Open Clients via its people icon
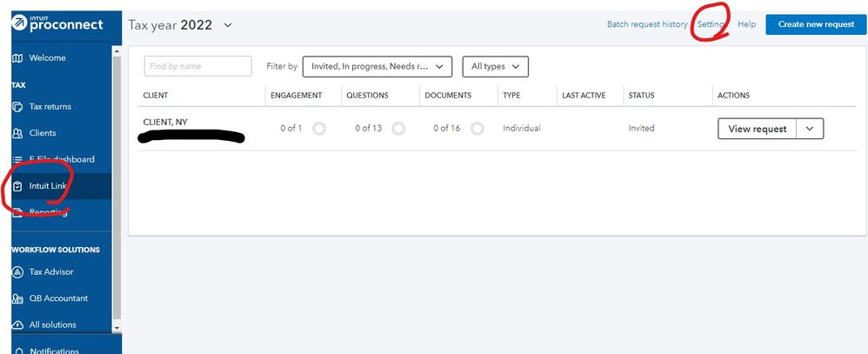Viewport: 868px width, 354px height. [x=17, y=133]
